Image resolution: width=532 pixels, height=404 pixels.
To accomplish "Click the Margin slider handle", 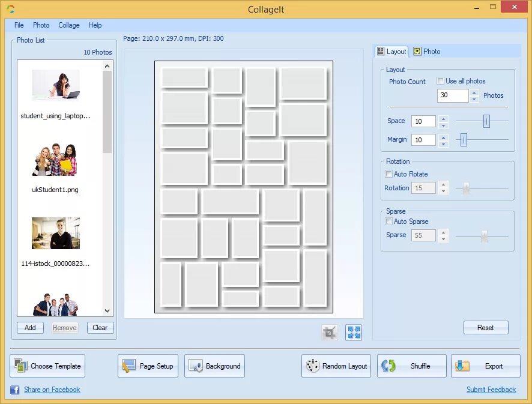I will pos(464,140).
